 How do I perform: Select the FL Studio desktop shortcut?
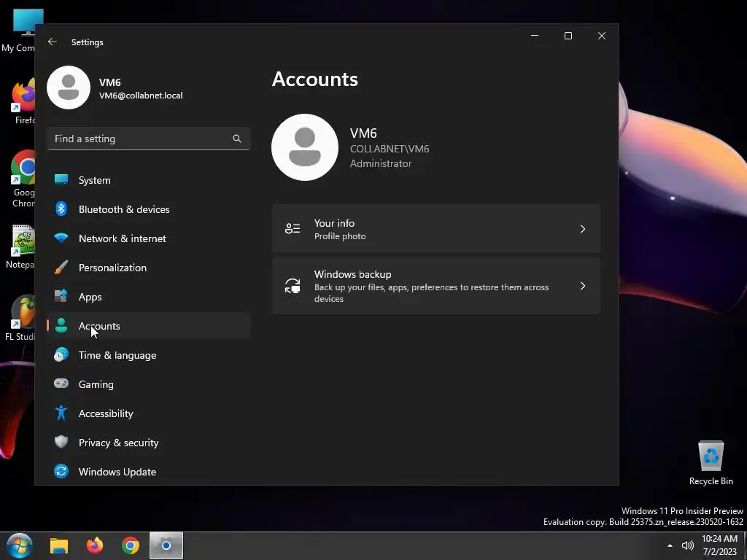click(x=21, y=318)
